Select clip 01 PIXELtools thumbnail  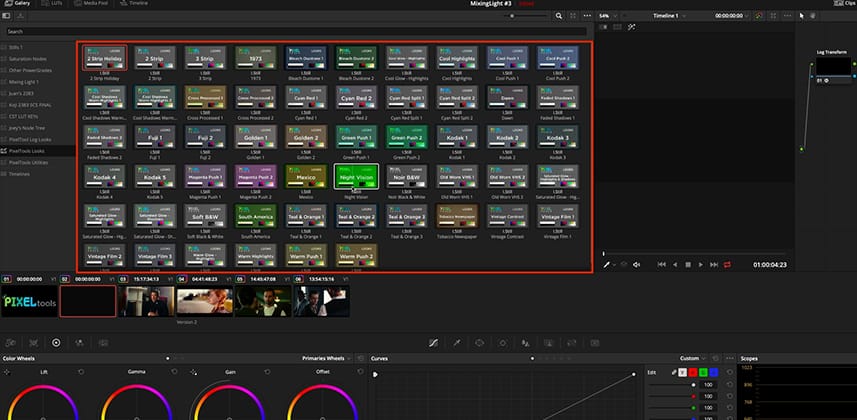pyautogui.click(x=30, y=301)
